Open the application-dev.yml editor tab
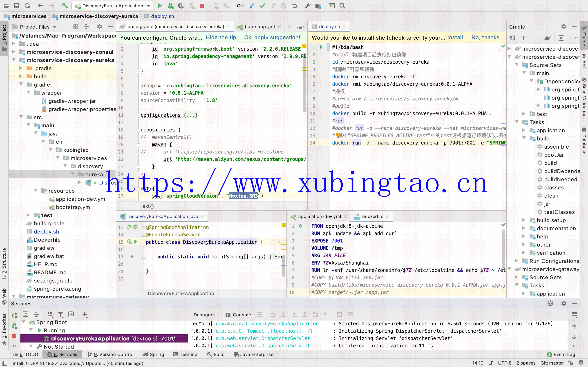The width and height of the screenshot is (588, 367). pyautogui.click(x=319, y=216)
